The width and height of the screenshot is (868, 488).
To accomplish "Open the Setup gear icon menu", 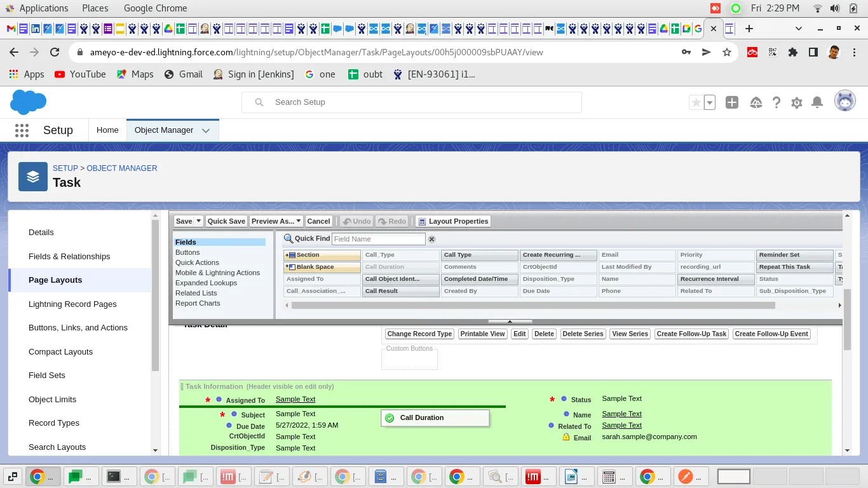I will coord(797,102).
